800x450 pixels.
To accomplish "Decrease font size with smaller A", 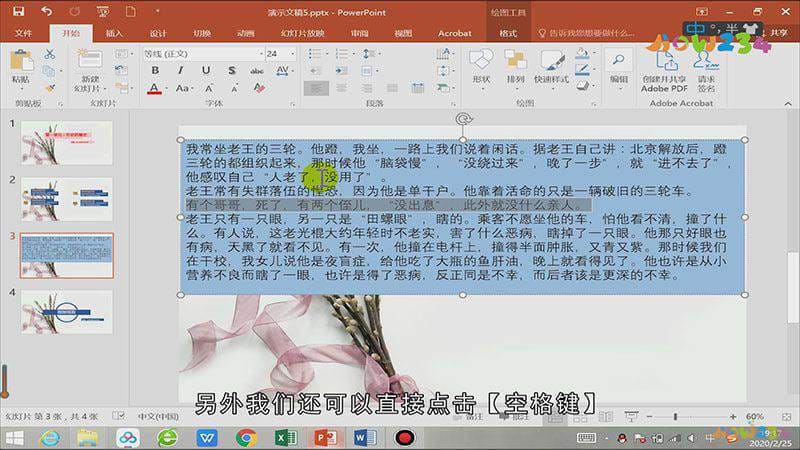I will 234,89.
